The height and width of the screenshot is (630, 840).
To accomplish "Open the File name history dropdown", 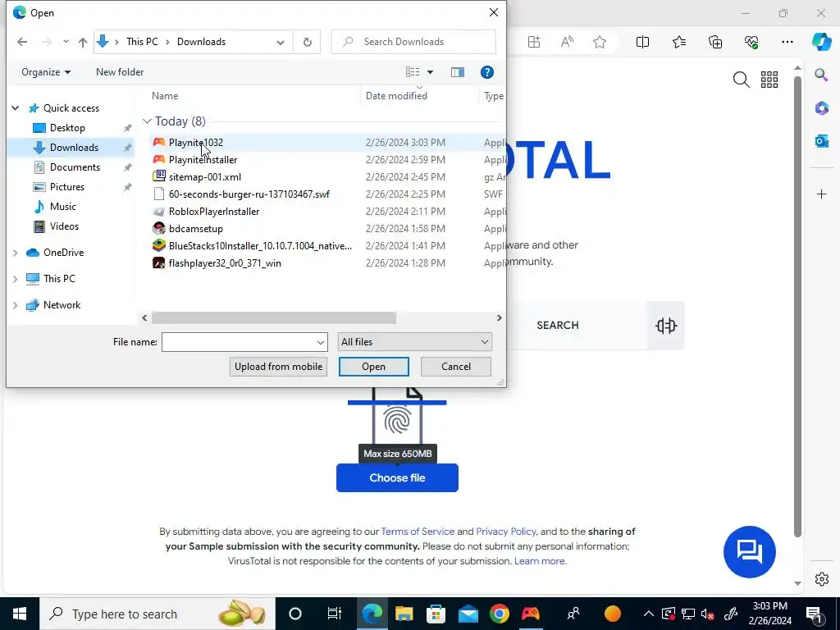I will point(321,342).
